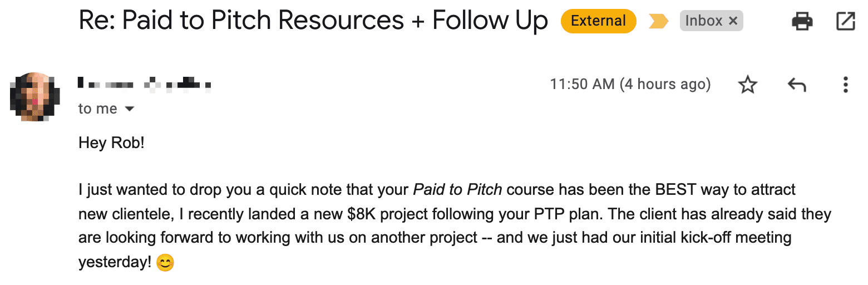Click the 'to me' recipient text
The width and height of the screenshot is (868, 285).
tap(97, 109)
